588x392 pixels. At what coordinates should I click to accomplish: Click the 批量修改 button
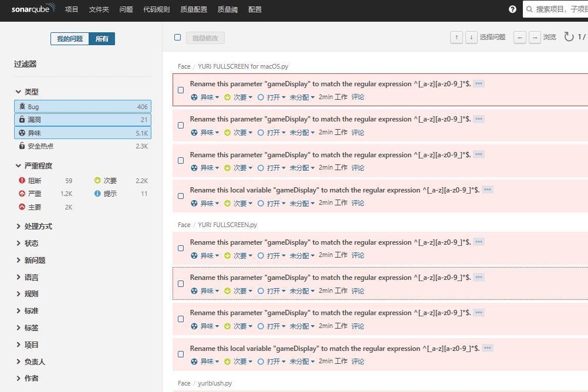click(205, 38)
